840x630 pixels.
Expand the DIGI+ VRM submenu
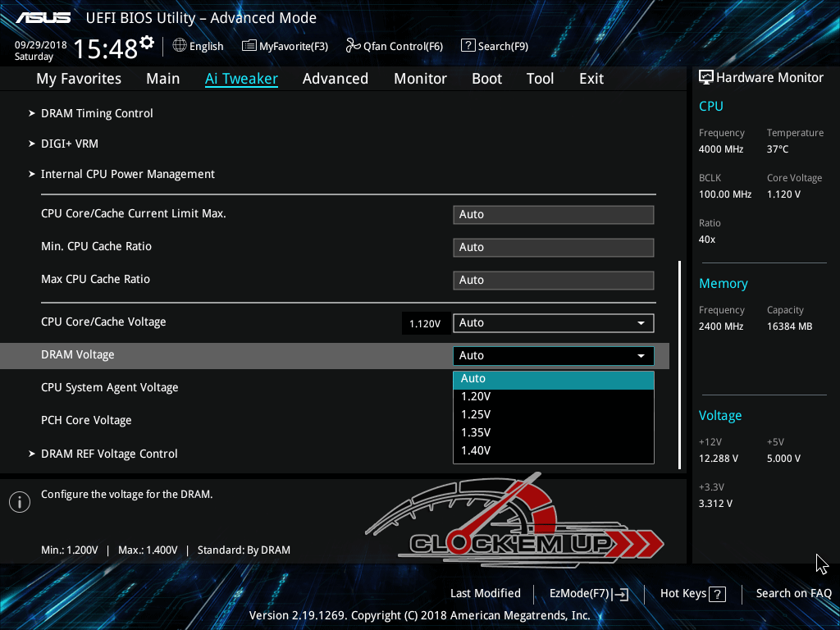pos(69,144)
